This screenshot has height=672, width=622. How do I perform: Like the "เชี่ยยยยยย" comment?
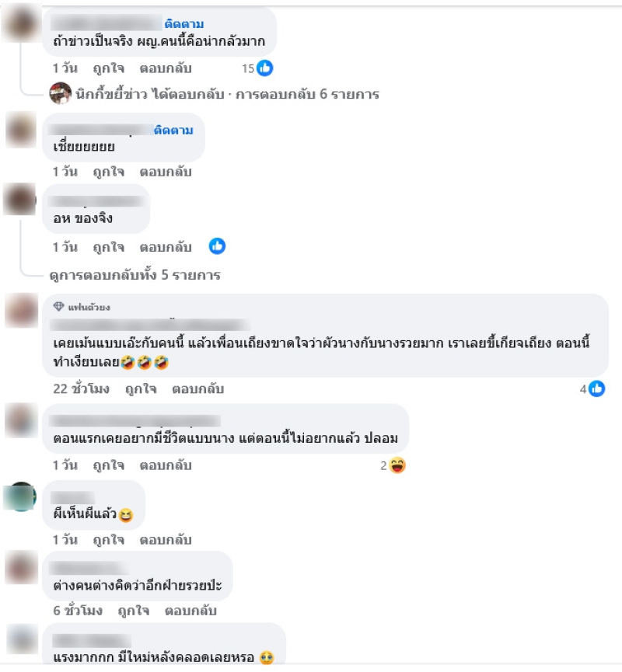pos(109,172)
